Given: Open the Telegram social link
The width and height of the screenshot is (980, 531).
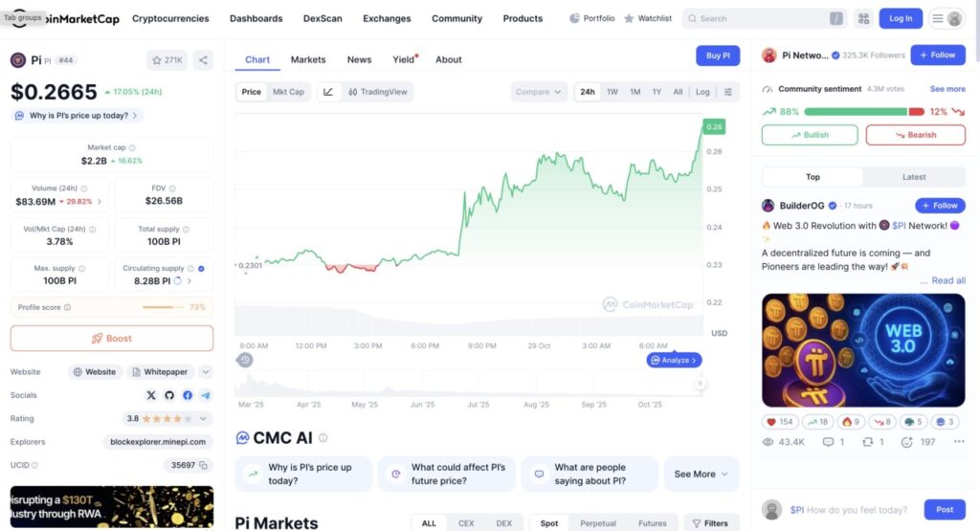Looking at the screenshot, I should (x=206, y=395).
